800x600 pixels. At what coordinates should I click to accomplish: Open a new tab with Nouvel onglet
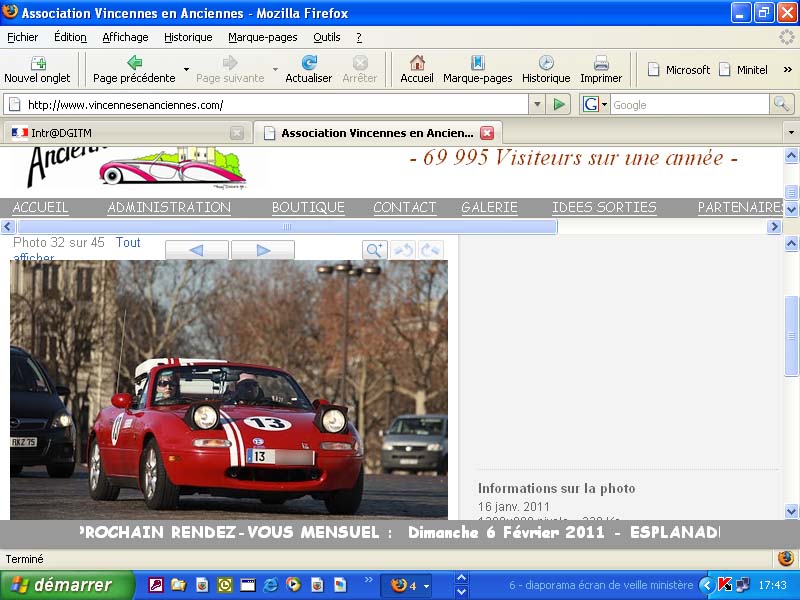37,69
